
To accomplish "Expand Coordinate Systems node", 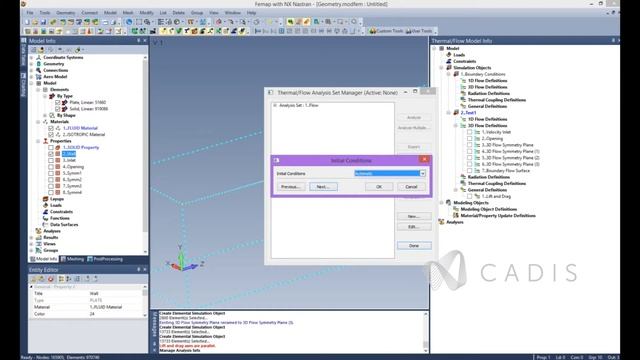I will pyautogui.click(x=32, y=58).
